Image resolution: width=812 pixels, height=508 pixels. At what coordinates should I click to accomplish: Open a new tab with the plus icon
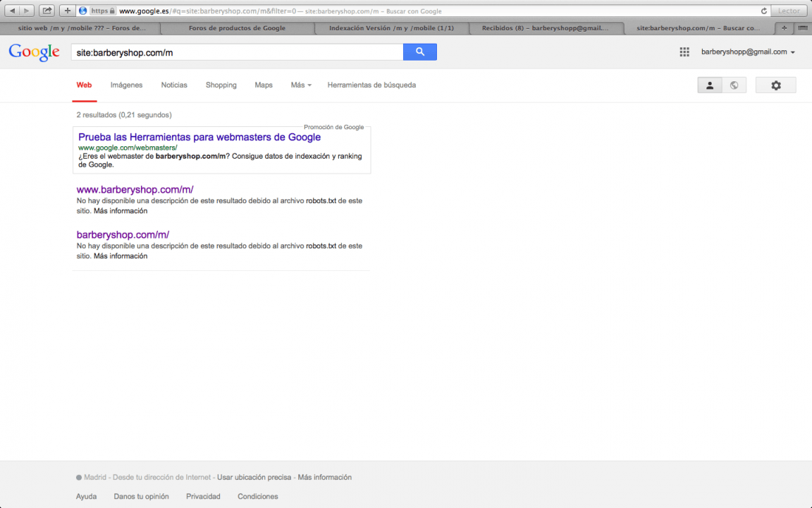click(784, 28)
